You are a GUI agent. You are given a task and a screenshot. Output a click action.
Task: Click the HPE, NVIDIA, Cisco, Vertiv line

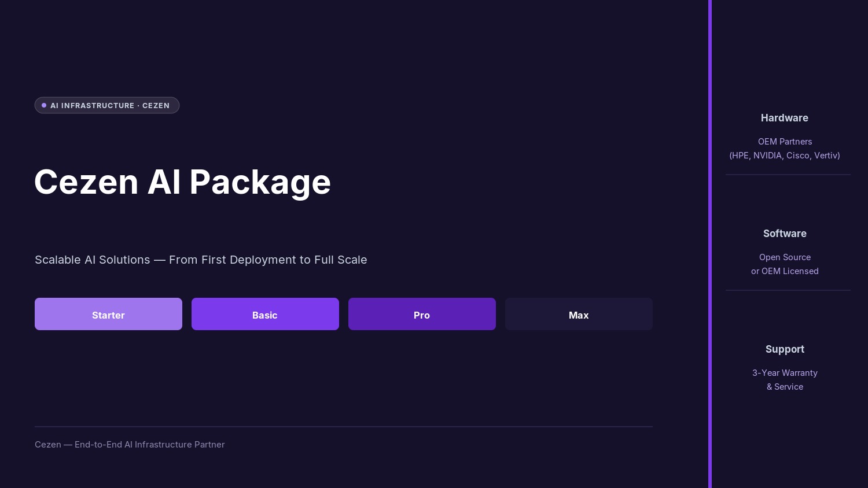coord(785,156)
